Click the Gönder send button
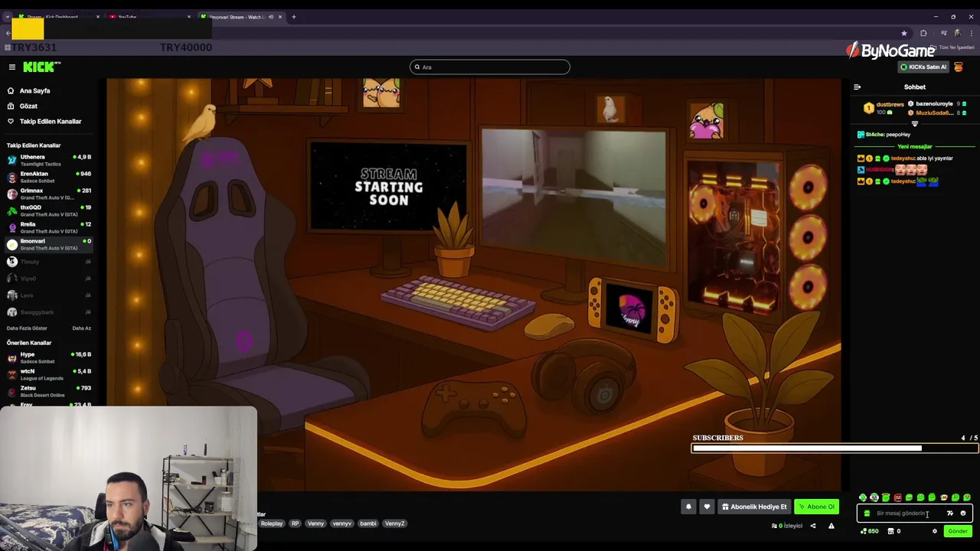Image resolution: width=980 pixels, height=551 pixels. click(958, 531)
